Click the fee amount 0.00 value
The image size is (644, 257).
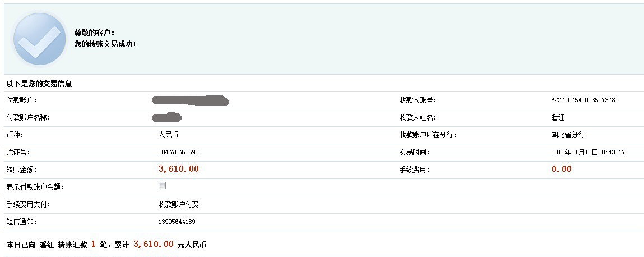tap(561, 168)
